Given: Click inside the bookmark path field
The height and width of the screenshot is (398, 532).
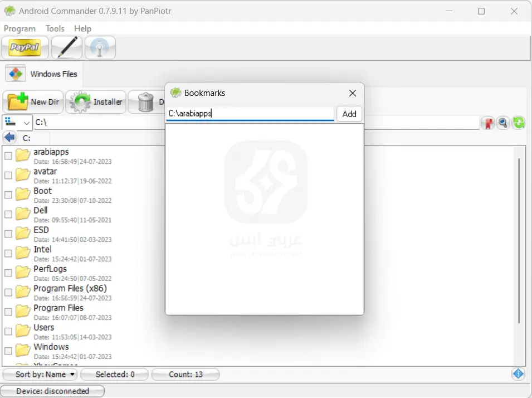Looking at the screenshot, I should pyautogui.click(x=250, y=113).
